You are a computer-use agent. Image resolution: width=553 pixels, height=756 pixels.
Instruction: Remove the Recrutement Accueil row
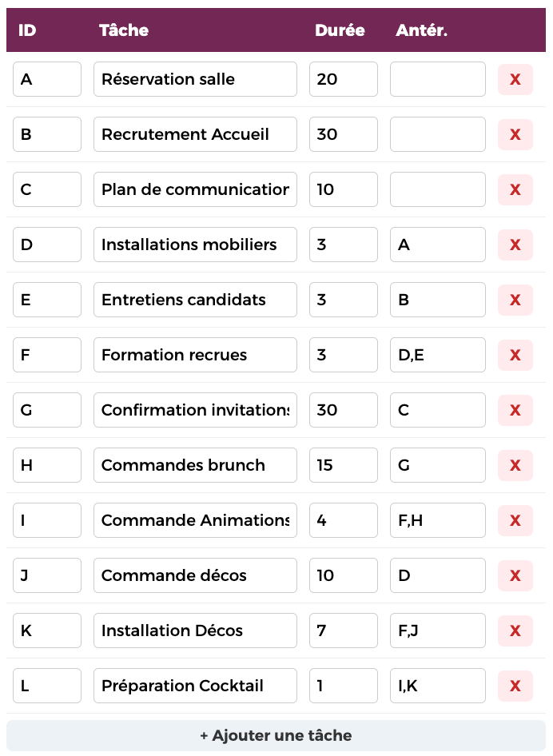515,134
